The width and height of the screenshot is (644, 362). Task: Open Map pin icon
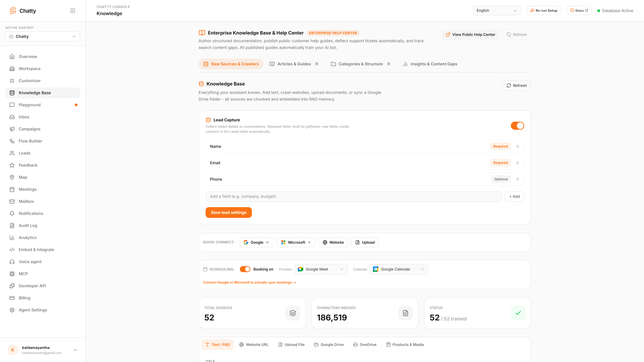pyautogui.click(x=12, y=177)
